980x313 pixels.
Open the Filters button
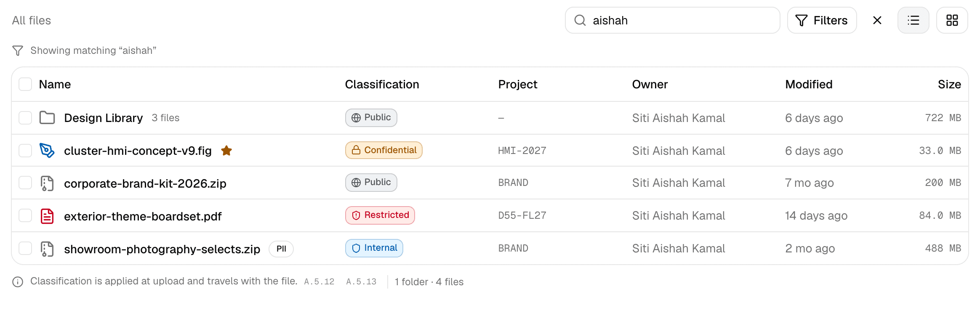(x=822, y=20)
